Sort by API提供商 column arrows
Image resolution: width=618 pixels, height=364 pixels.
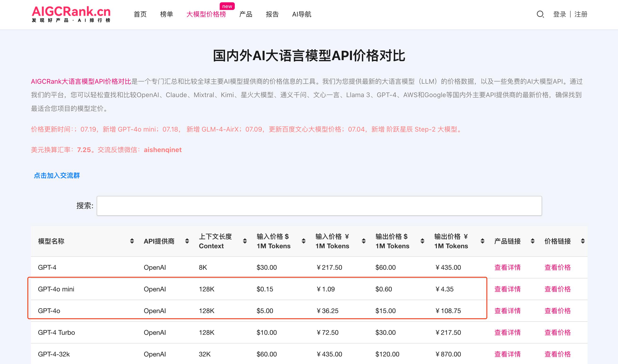187,241
